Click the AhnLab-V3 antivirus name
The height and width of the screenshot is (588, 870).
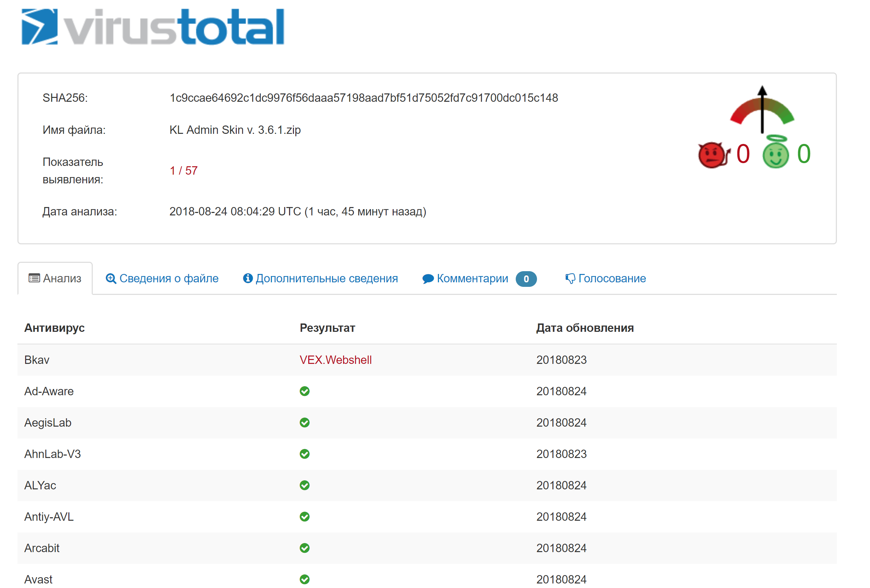coord(52,454)
